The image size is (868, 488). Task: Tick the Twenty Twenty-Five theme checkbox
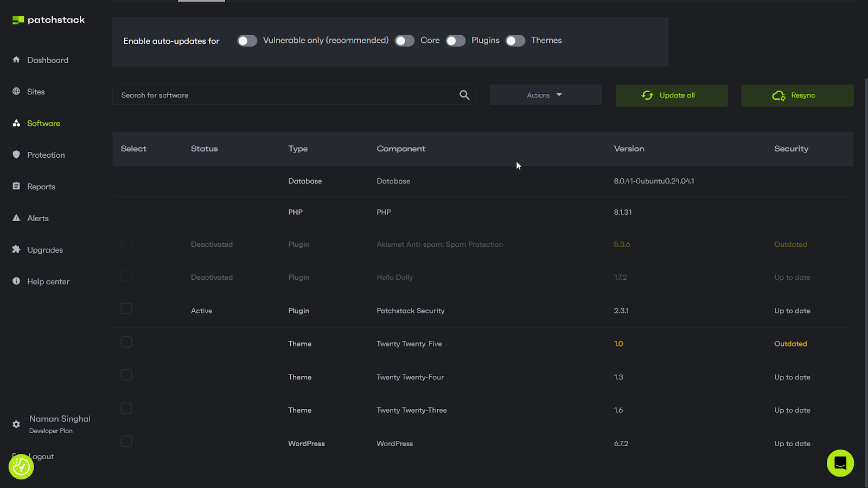[x=126, y=342]
